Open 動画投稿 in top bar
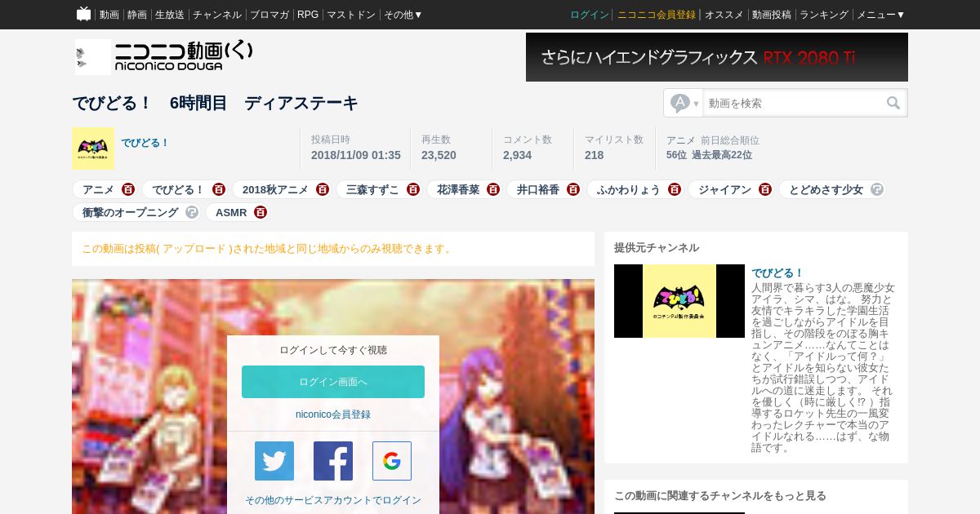 (772, 15)
